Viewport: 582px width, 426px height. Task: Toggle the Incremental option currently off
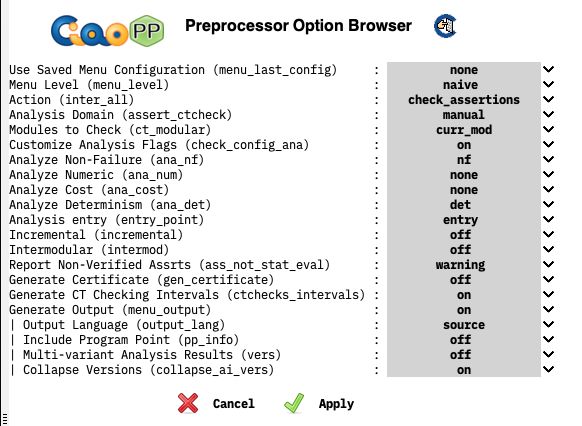click(x=464, y=235)
